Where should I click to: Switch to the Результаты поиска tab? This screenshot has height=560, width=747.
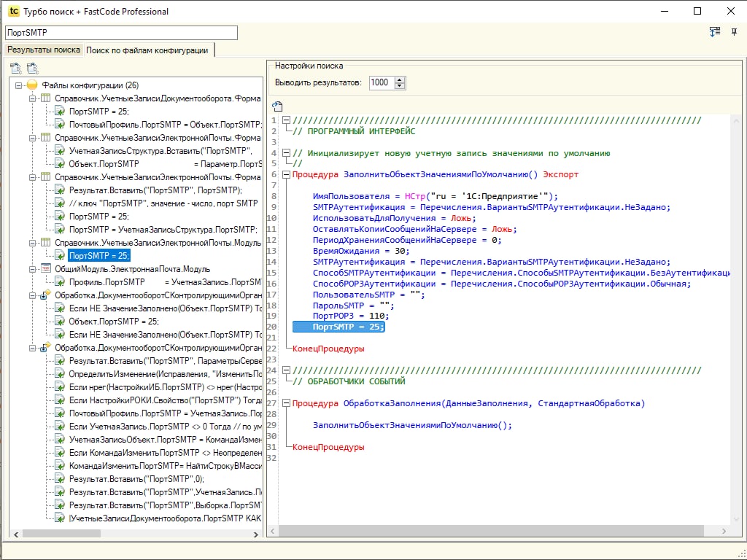[x=43, y=50]
